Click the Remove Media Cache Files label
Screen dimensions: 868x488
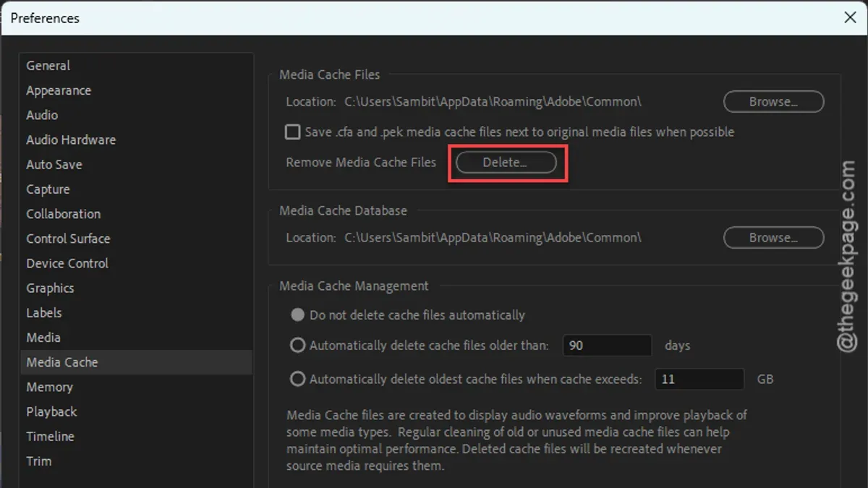(x=361, y=163)
